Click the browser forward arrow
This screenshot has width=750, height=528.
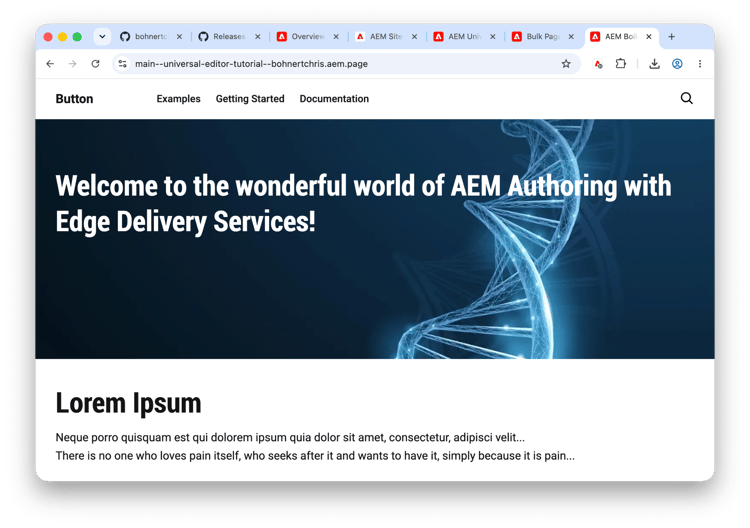73,64
